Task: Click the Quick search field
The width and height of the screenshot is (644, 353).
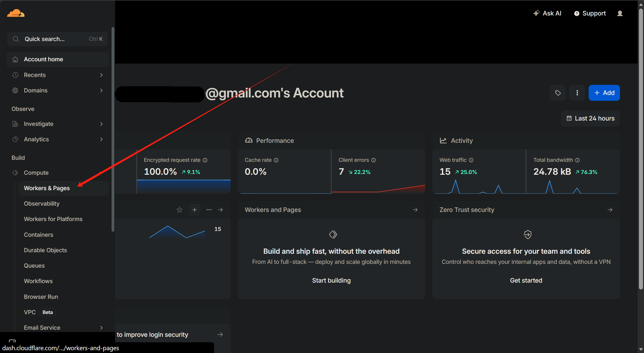Action: (x=57, y=39)
